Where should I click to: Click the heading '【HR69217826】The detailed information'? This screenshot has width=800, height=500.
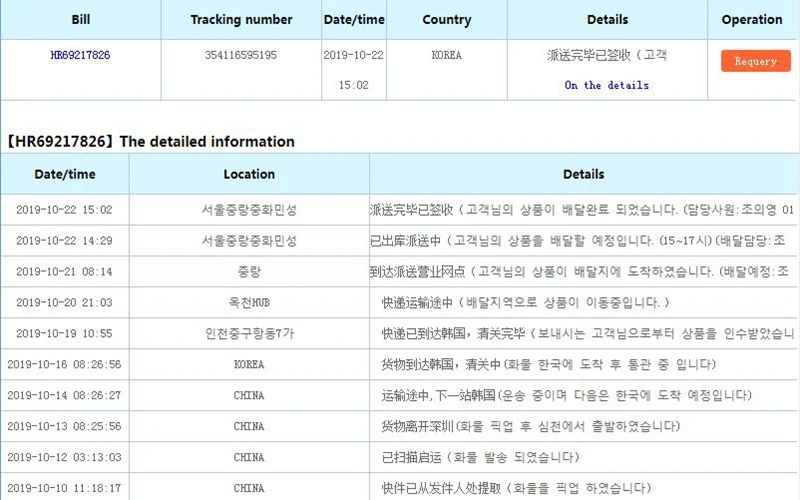point(150,141)
